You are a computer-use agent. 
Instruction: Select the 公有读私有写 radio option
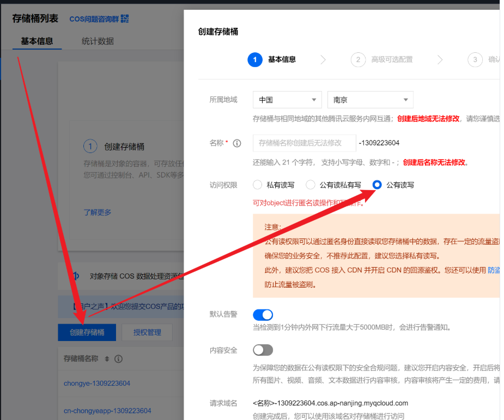click(310, 185)
